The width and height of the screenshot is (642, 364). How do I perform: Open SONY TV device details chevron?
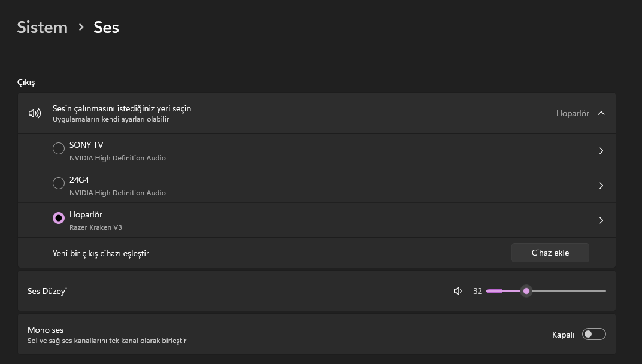[601, 151]
